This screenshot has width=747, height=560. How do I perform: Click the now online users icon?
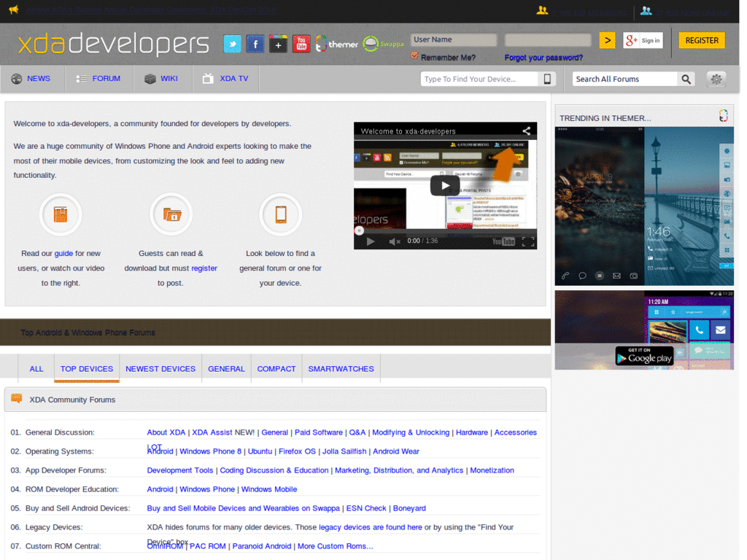click(x=646, y=10)
